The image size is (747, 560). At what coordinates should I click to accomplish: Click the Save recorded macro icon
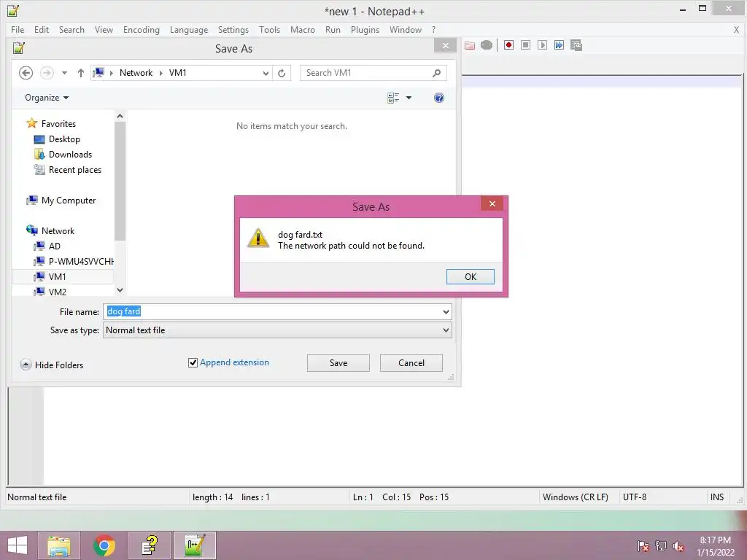(x=576, y=44)
